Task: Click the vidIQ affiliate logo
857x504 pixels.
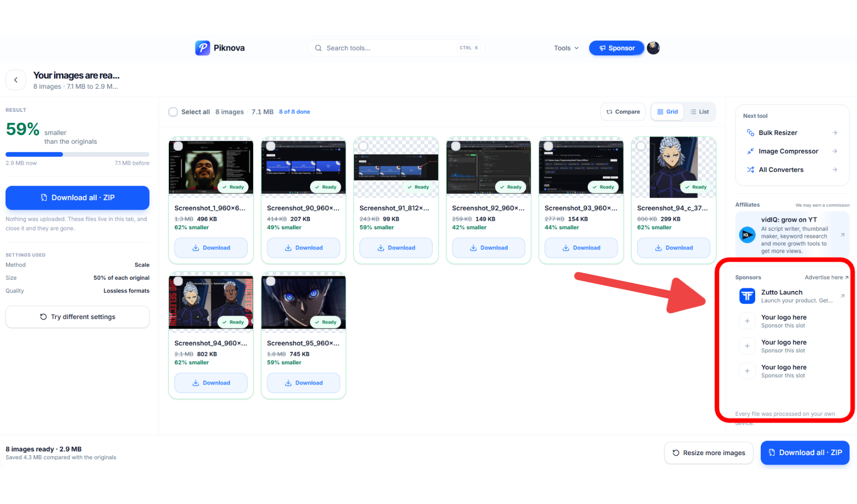Action: click(x=747, y=235)
